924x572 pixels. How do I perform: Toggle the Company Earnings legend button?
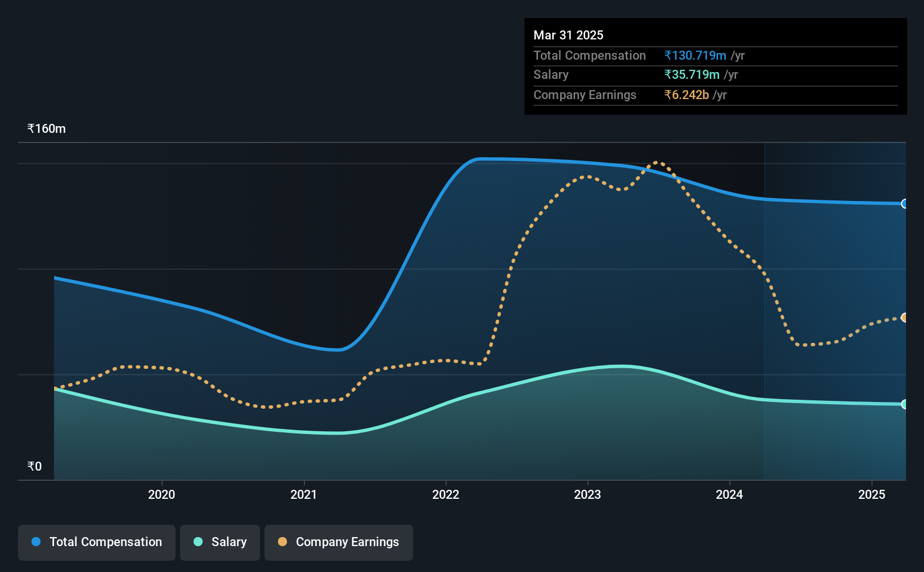click(339, 542)
